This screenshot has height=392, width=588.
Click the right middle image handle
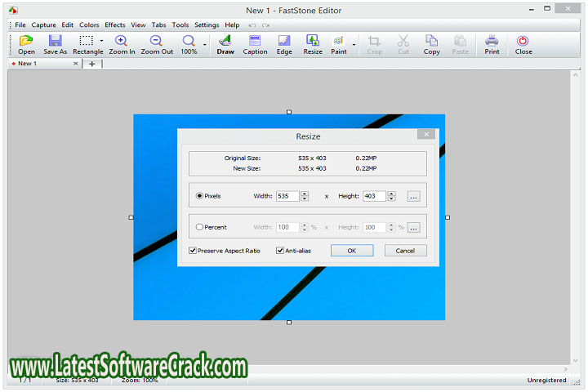coord(448,217)
